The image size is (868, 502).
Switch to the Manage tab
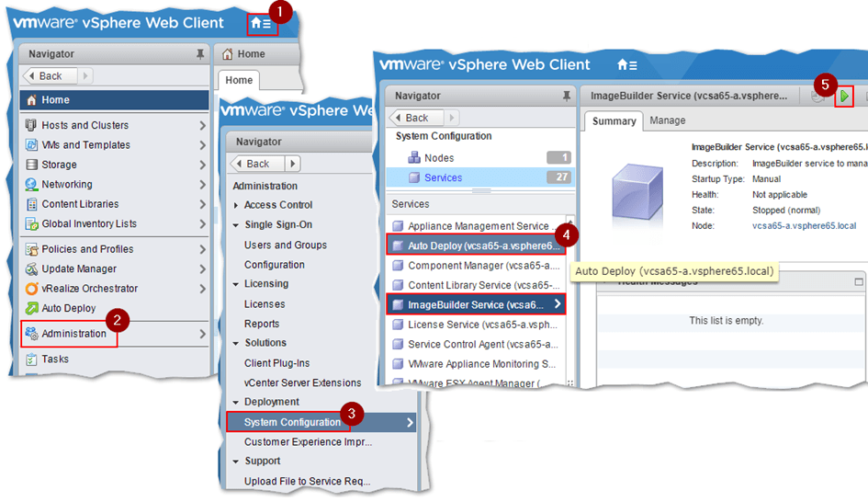(668, 120)
